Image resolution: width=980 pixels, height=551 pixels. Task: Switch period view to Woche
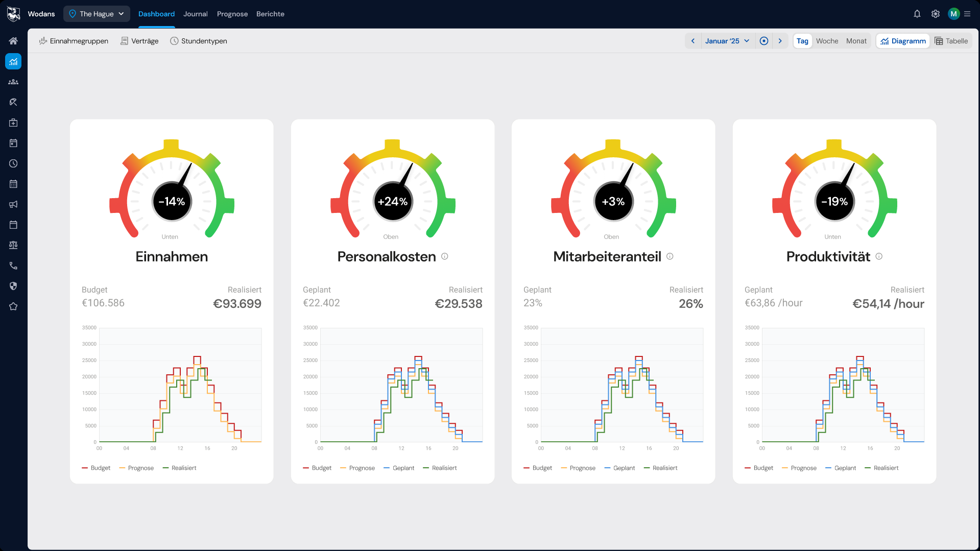[827, 41]
